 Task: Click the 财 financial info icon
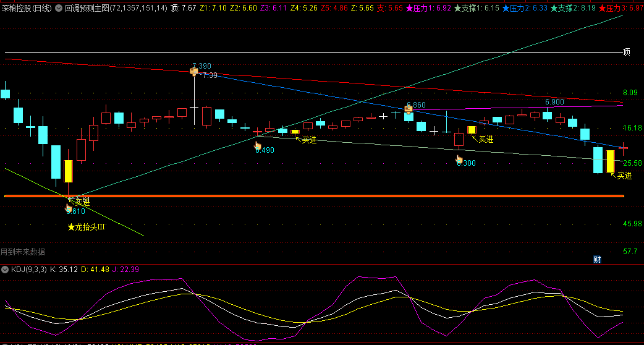click(x=598, y=259)
